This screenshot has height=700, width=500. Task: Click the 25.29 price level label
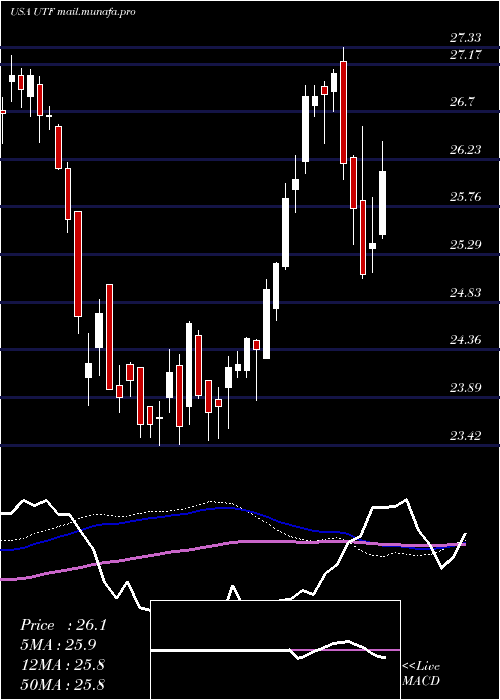pos(466,245)
